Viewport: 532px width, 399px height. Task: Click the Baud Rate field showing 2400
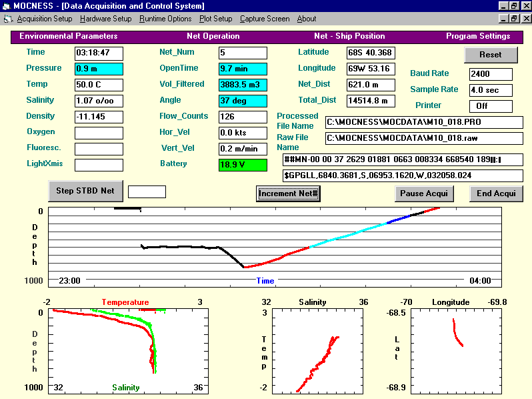[491, 74]
